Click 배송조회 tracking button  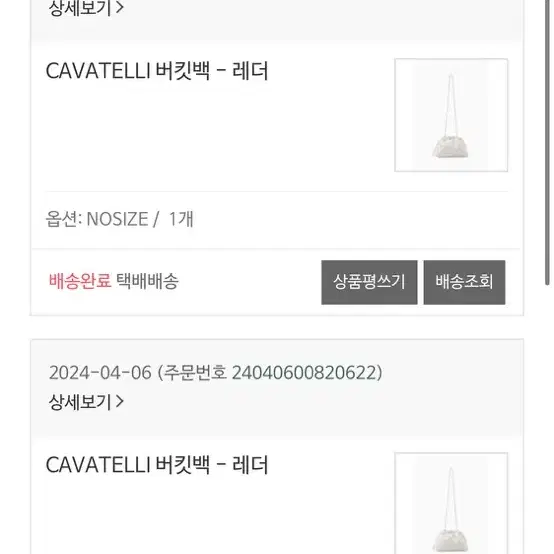[x=464, y=282]
